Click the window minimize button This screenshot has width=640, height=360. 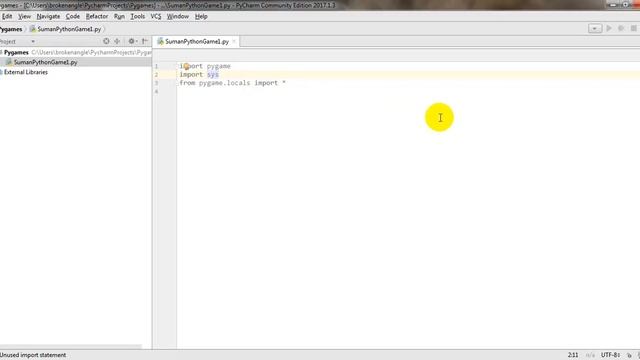[x=613, y=5]
